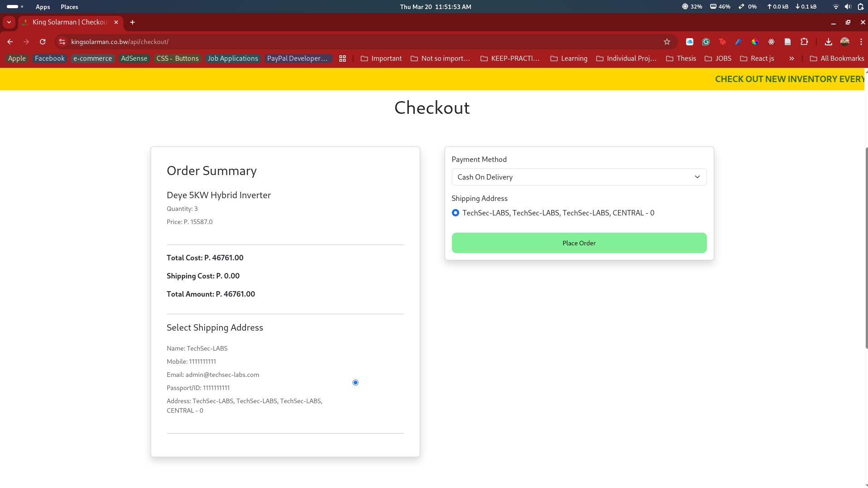Open the Places menu in top panel
The height and width of the screenshot is (488, 868).
69,7
